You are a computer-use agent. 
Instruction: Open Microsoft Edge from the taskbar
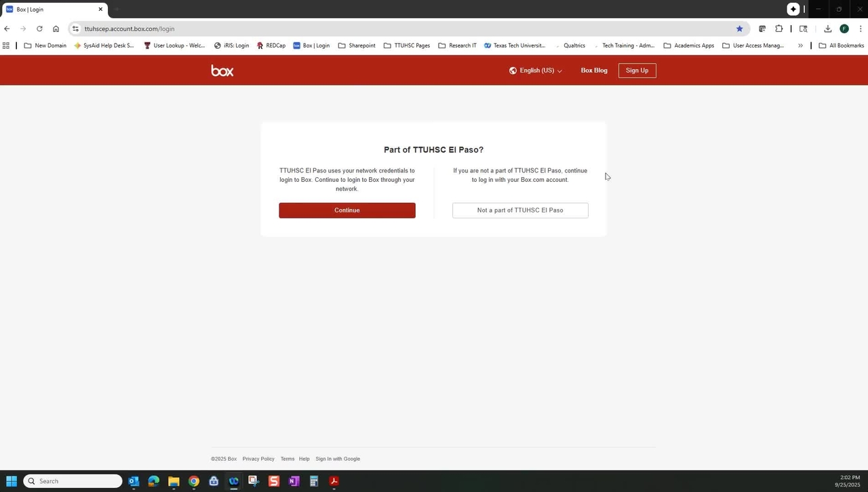pyautogui.click(x=153, y=481)
